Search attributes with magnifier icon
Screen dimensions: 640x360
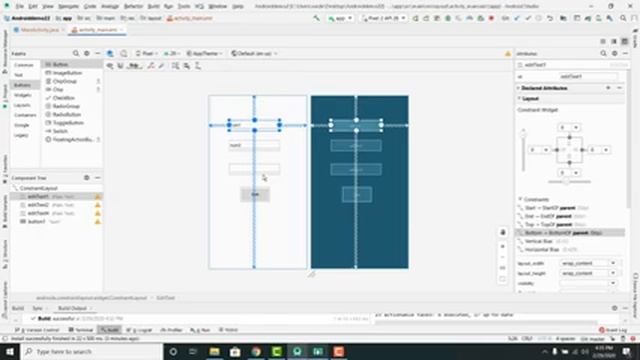click(603, 53)
